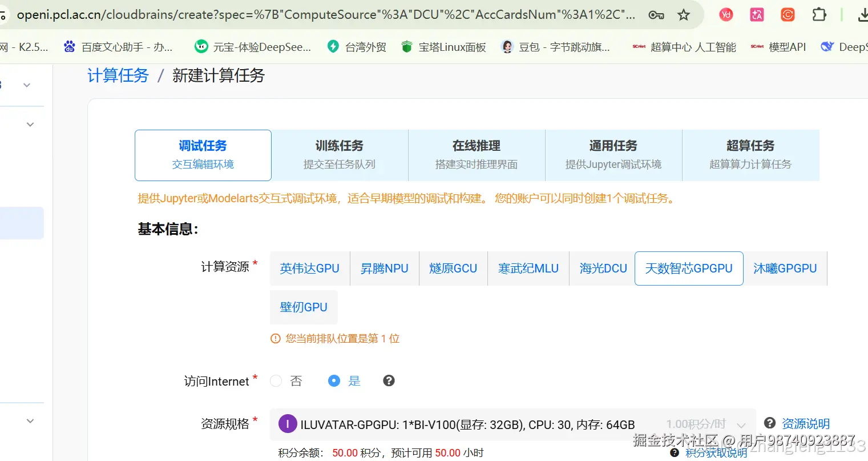
Task: Choose 寒武纪MLU compute resource
Action: click(528, 268)
